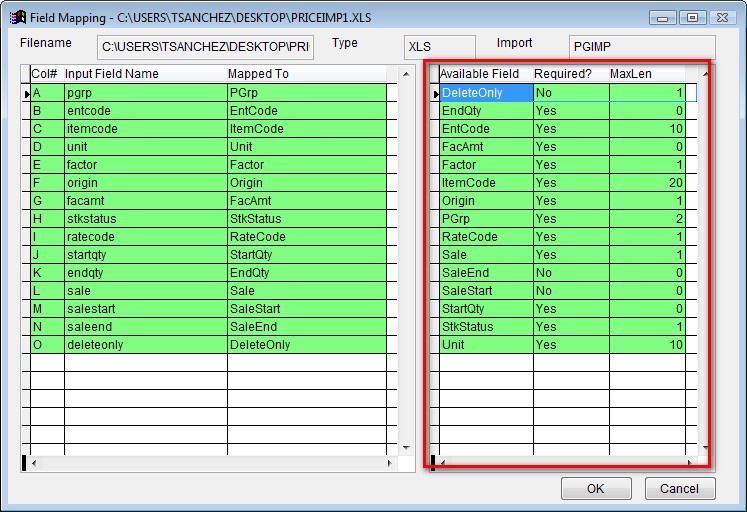Screen dimensions: 747x512
Task: Select SaleStart in the Available Field list
Action: (x=486, y=291)
